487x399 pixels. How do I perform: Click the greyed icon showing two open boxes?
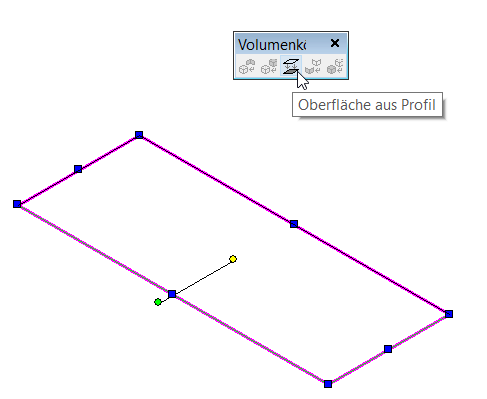(x=313, y=66)
